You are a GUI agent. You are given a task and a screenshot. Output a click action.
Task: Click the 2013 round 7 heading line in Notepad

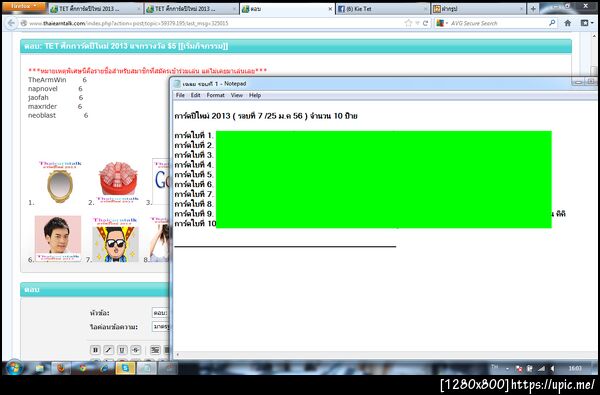point(266,116)
